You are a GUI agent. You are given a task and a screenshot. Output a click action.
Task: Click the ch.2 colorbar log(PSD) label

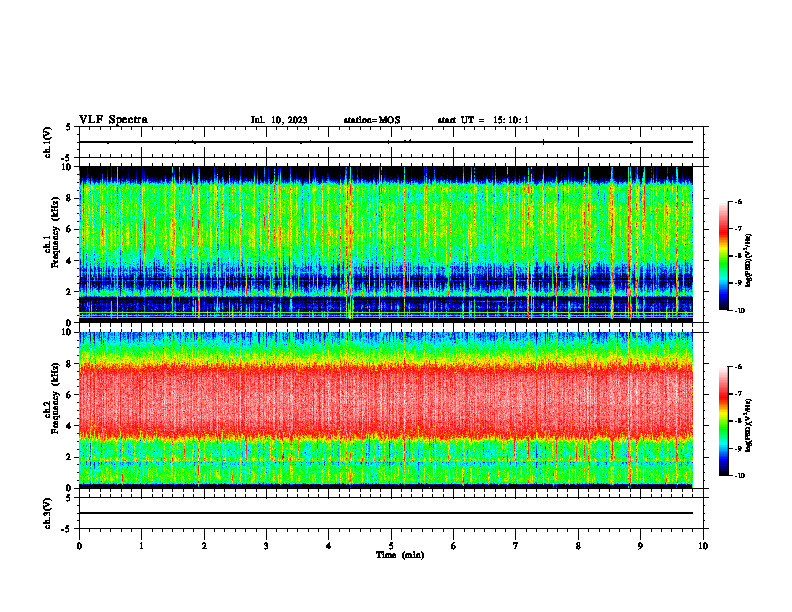(749, 425)
